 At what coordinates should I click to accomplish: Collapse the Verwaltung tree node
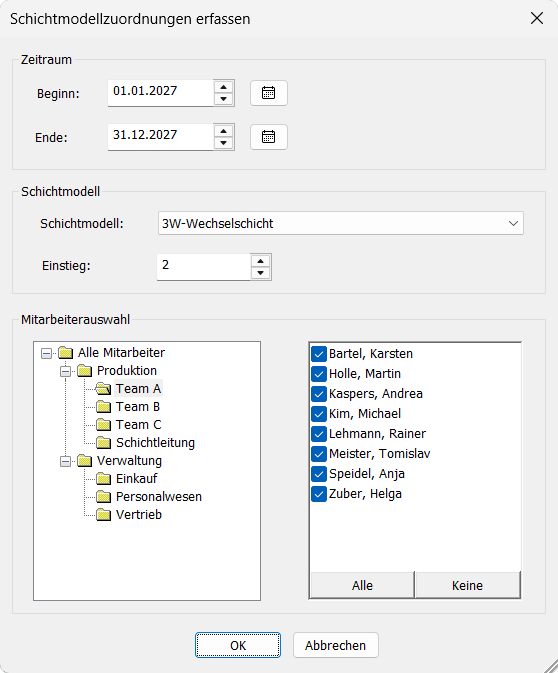click(x=65, y=461)
